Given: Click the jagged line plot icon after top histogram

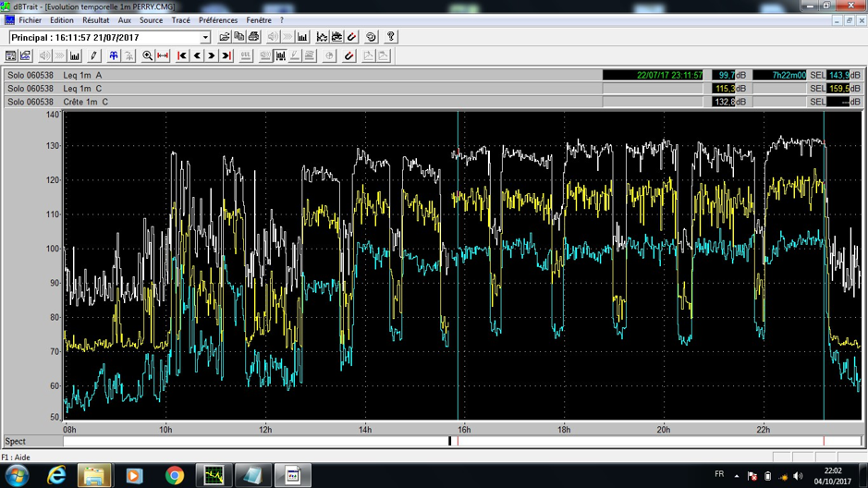Looking at the screenshot, I should tap(322, 37).
